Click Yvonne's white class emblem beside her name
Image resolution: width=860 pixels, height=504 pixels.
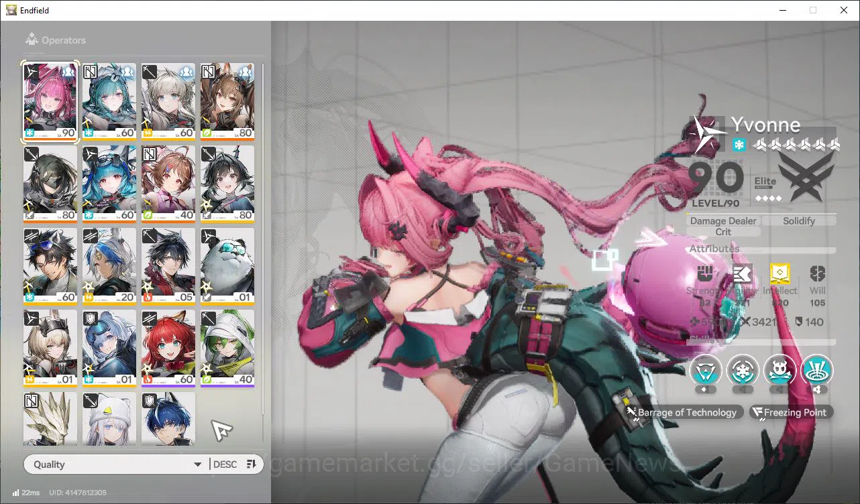click(707, 134)
